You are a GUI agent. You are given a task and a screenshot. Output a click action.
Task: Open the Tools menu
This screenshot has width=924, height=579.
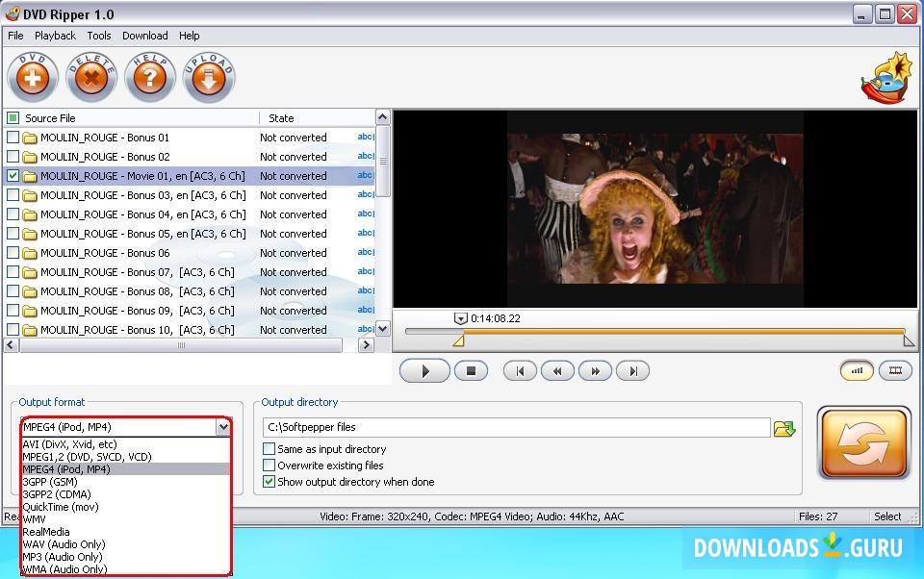99,36
